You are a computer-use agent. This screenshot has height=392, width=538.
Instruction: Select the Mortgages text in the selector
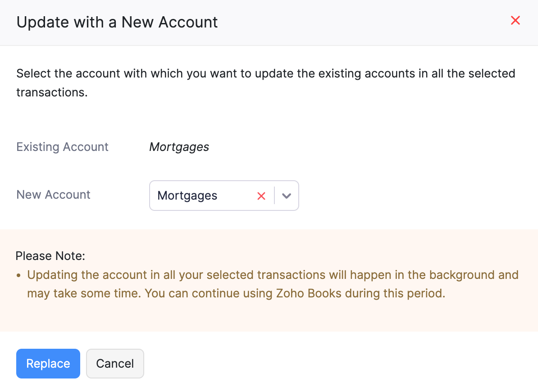click(187, 196)
